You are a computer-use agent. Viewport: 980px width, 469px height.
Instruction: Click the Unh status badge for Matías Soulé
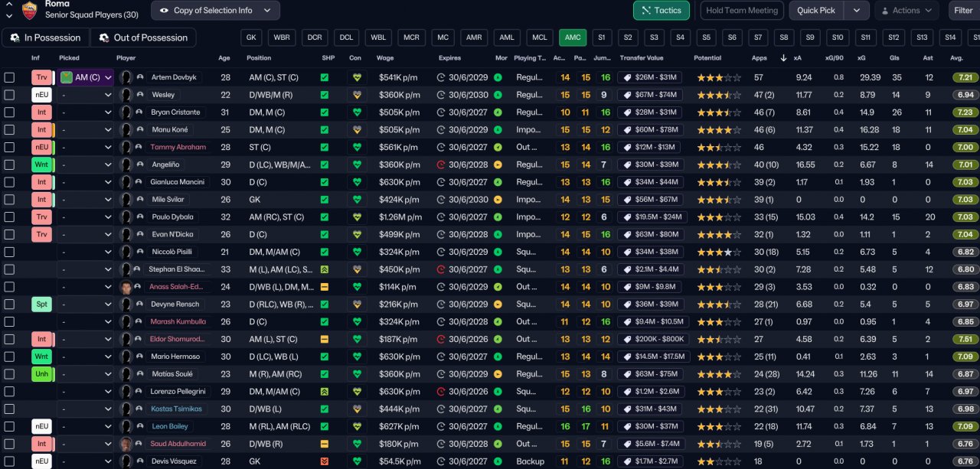tap(41, 374)
